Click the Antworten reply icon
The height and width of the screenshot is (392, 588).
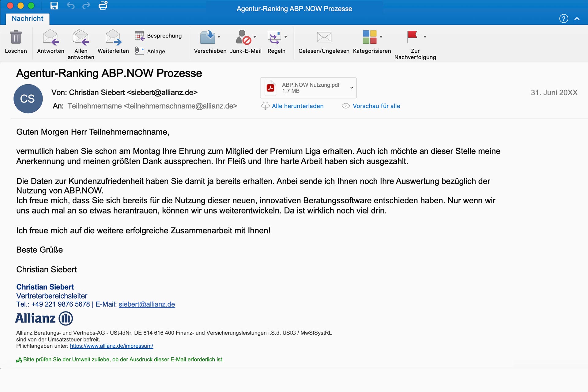tap(51, 37)
